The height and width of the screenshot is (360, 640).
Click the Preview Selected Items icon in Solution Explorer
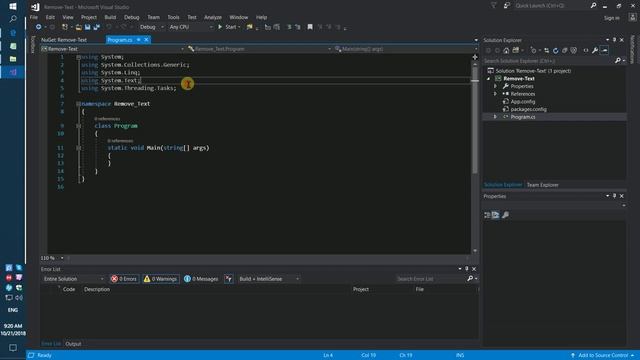click(604, 50)
